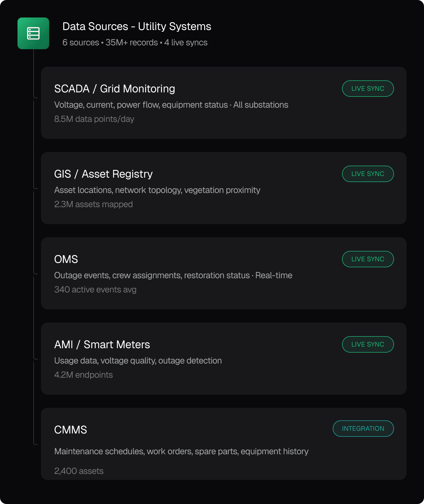This screenshot has width=424, height=504.
Task: Click the 340 active events avg stat
Action: click(95, 290)
